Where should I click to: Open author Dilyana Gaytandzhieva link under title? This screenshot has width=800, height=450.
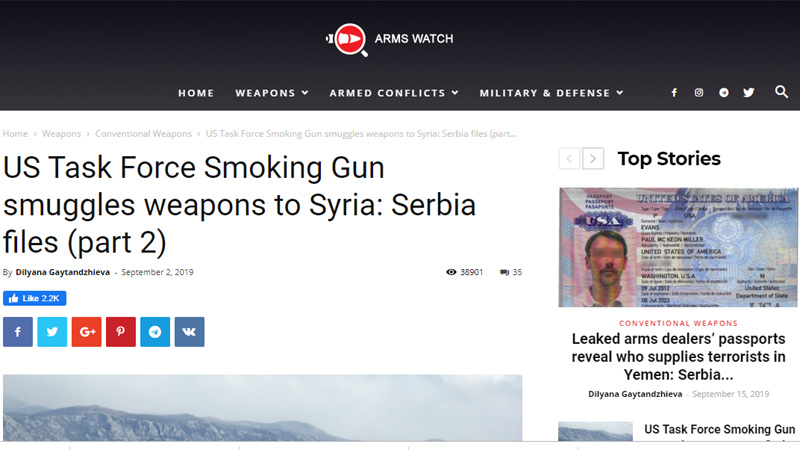pyautogui.click(x=63, y=272)
